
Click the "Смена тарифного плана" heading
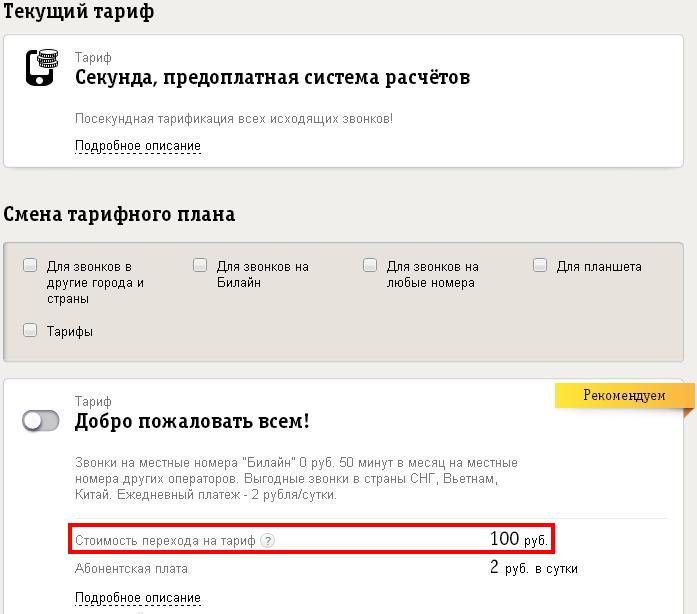click(x=119, y=214)
